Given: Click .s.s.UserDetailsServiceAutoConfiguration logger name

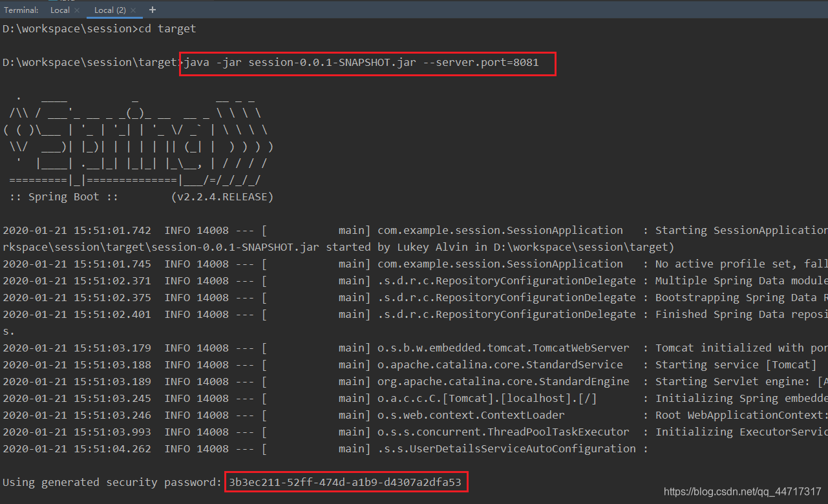Looking at the screenshot, I should (507, 448).
